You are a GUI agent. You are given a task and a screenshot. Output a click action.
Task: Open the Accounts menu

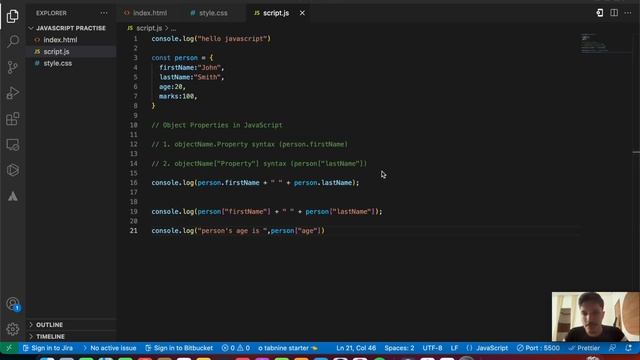pos(13,304)
